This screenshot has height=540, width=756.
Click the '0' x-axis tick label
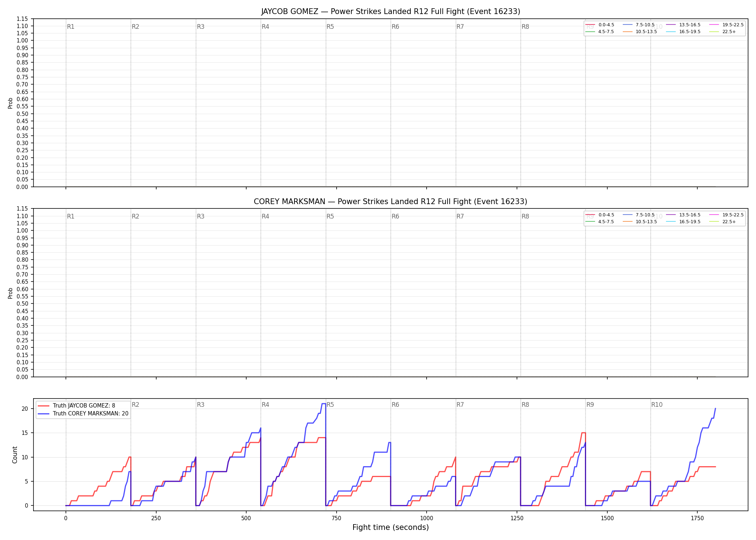pyautogui.click(x=66, y=518)
